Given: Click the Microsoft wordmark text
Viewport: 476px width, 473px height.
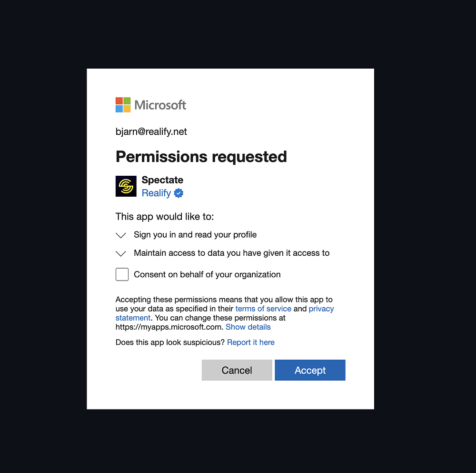Looking at the screenshot, I should (160, 105).
